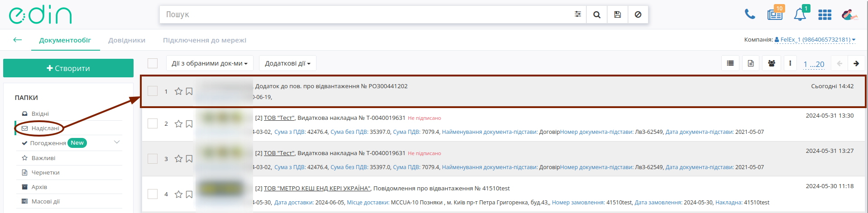This screenshot has height=213, width=868.
Task: Open the Підключення до мережі tab
Action: [x=205, y=40]
